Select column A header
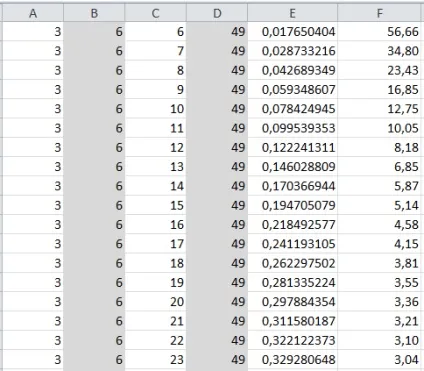The height and width of the screenshot is (371, 424). [33, 13]
